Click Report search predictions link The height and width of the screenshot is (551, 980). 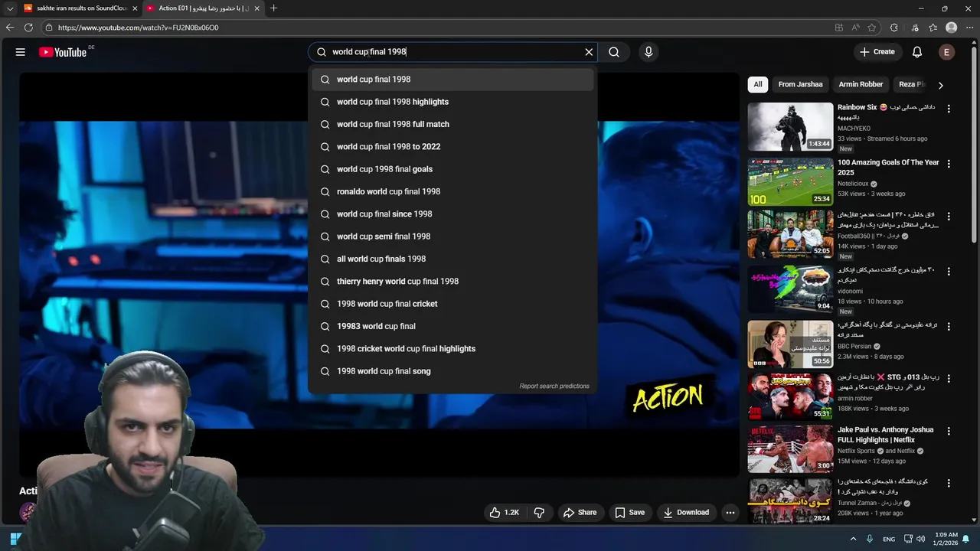(554, 386)
